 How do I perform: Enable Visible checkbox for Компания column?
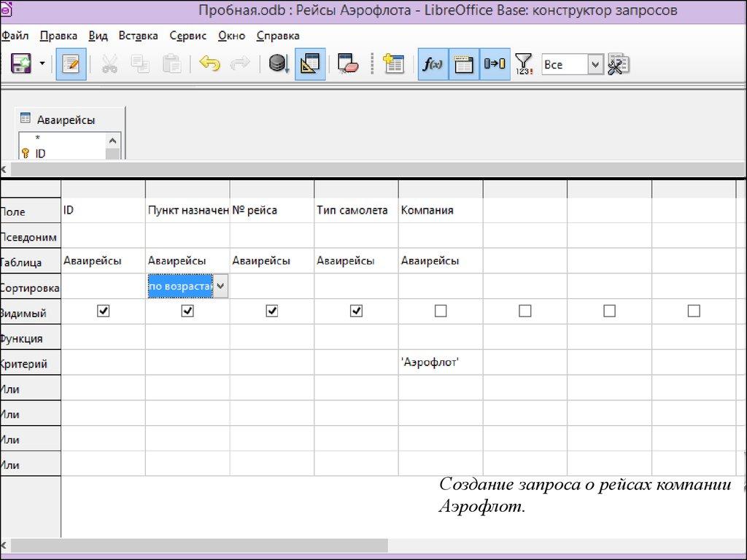[x=441, y=311]
